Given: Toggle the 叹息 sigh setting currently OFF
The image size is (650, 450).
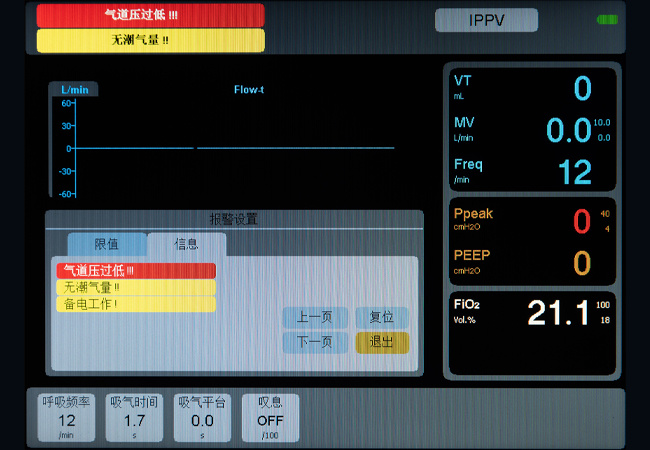Looking at the screenshot, I should [270, 417].
